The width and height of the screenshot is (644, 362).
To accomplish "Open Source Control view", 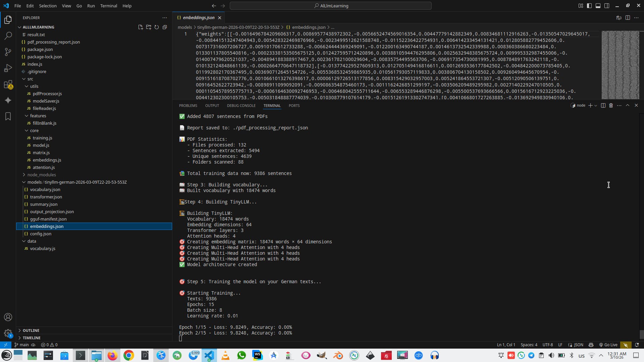I will [8, 52].
